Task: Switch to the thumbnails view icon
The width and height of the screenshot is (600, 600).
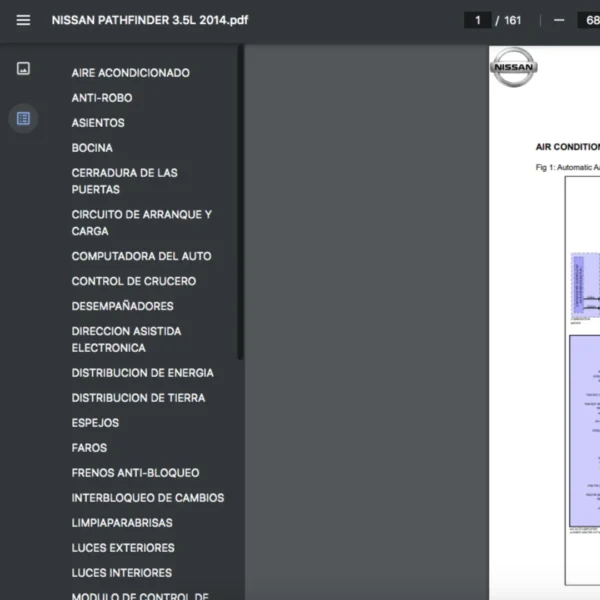Action: point(23,68)
